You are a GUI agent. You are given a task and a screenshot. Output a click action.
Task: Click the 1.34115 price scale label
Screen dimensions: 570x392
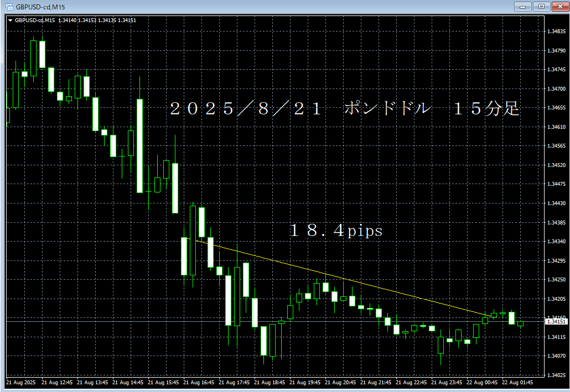click(x=557, y=337)
